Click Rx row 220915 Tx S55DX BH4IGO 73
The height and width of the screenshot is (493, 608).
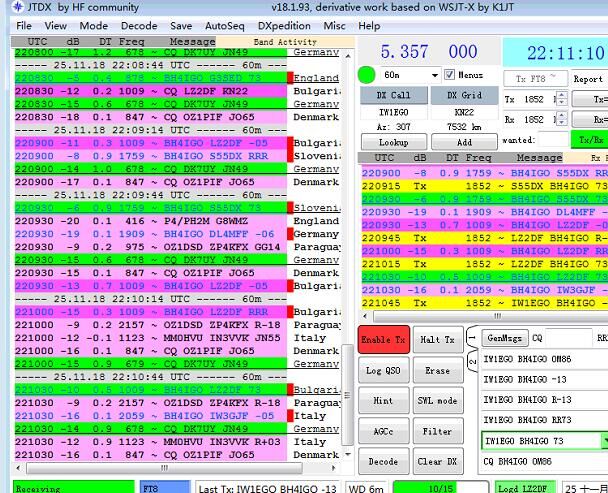tap(485, 186)
